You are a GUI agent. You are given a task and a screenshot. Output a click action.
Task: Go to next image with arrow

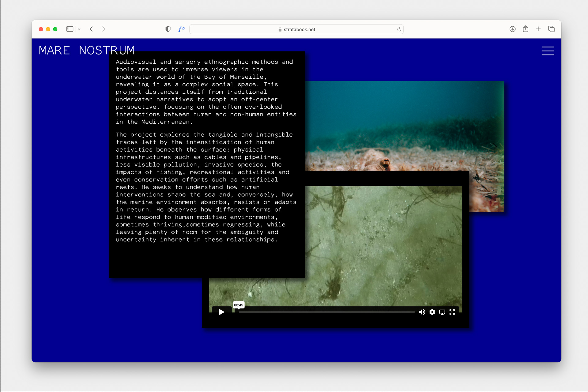pos(494,147)
